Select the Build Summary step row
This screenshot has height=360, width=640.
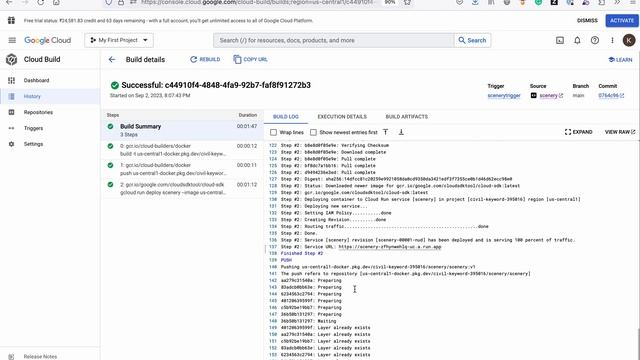pos(182,130)
